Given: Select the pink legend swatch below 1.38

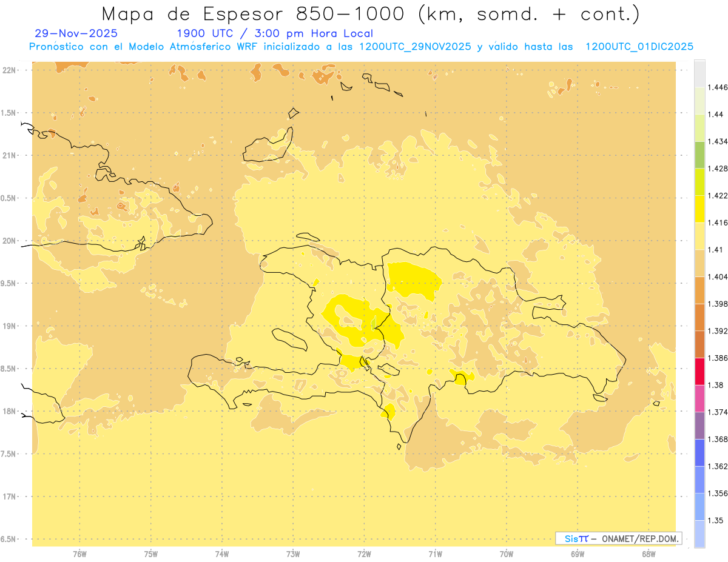Looking at the screenshot, I should [699, 398].
